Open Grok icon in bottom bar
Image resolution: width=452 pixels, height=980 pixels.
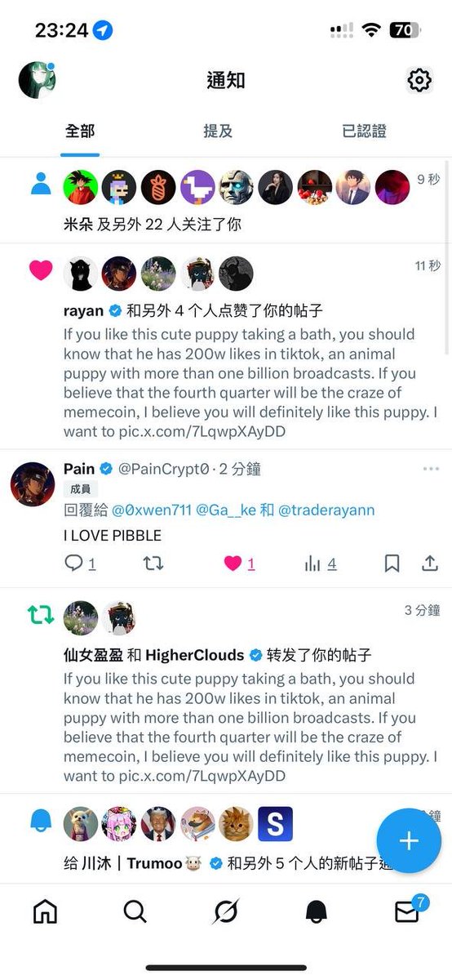tap(226, 911)
